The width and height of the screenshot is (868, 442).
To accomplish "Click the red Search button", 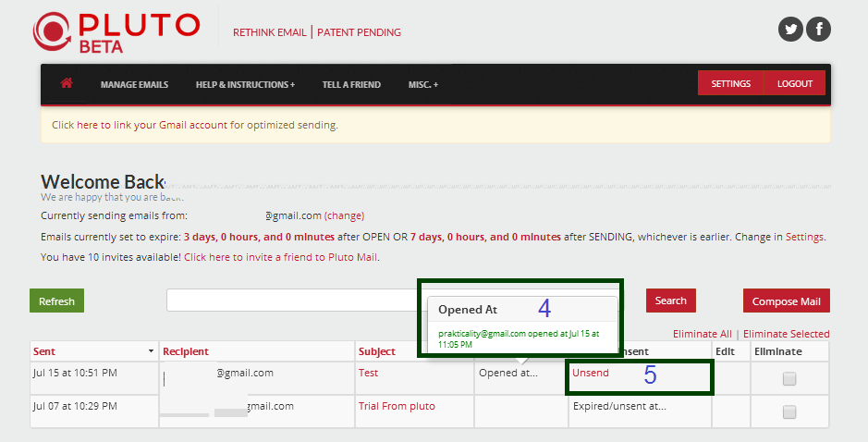I will click(671, 301).
